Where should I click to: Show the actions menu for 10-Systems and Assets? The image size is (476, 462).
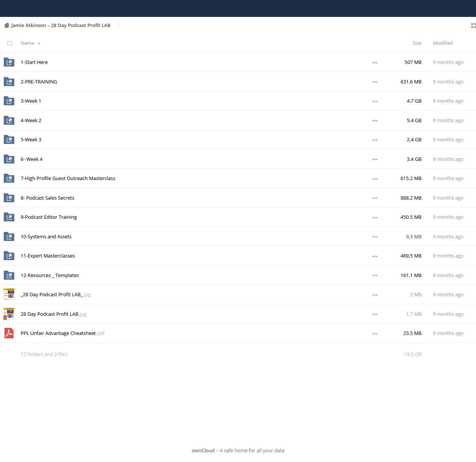point(375,237)
